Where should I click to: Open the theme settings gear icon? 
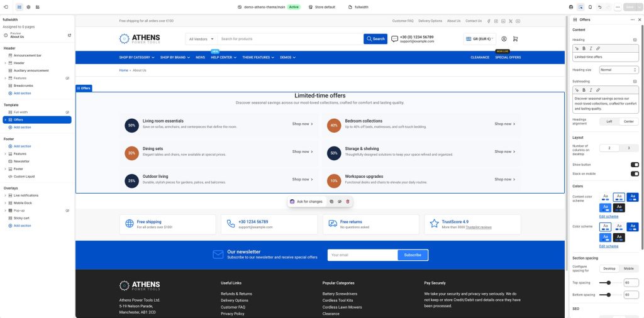(28, 7)
